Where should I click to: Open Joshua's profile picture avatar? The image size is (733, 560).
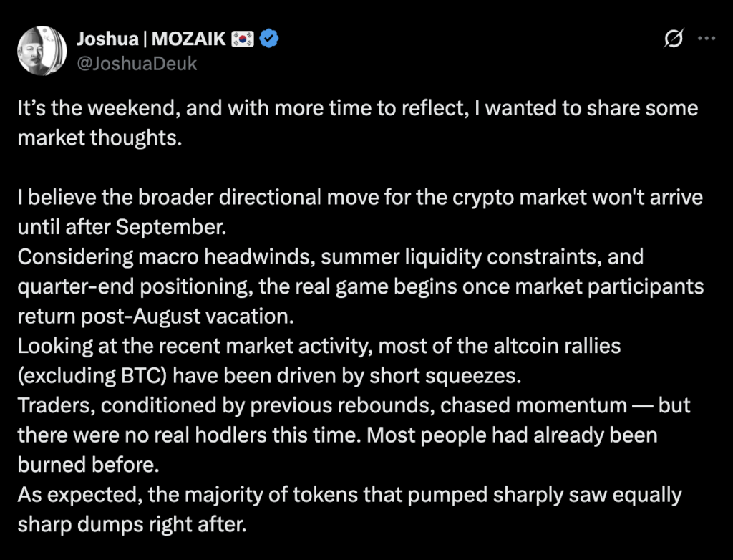click(42, 51)
